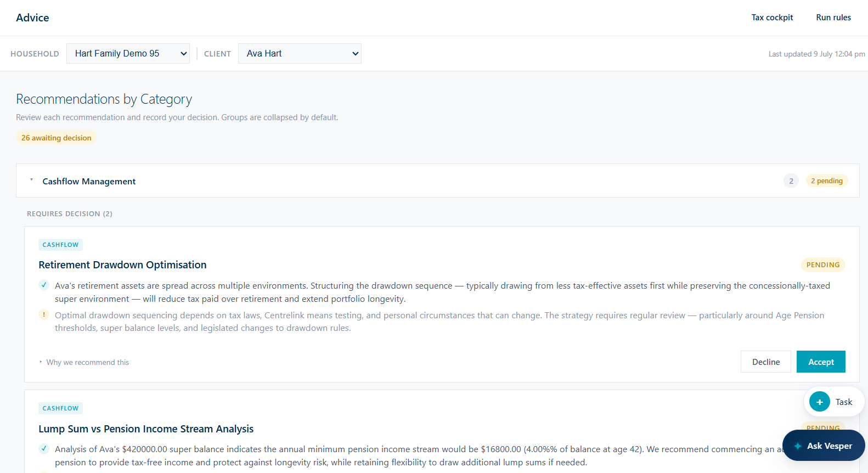The image size is (868, 473).
Task: Click the small triangle beside Cashflow Management
Action: pyautogui.click(x=31, y=180)
